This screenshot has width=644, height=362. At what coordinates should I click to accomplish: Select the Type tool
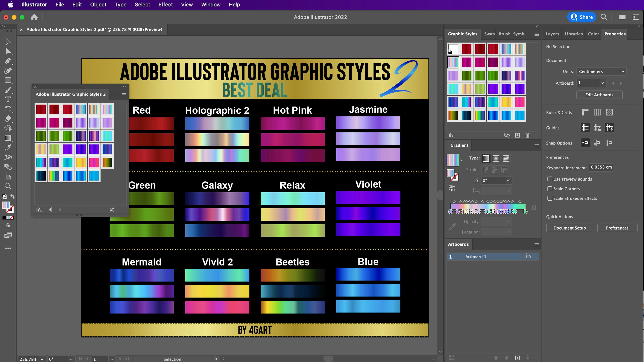(8, 99)
